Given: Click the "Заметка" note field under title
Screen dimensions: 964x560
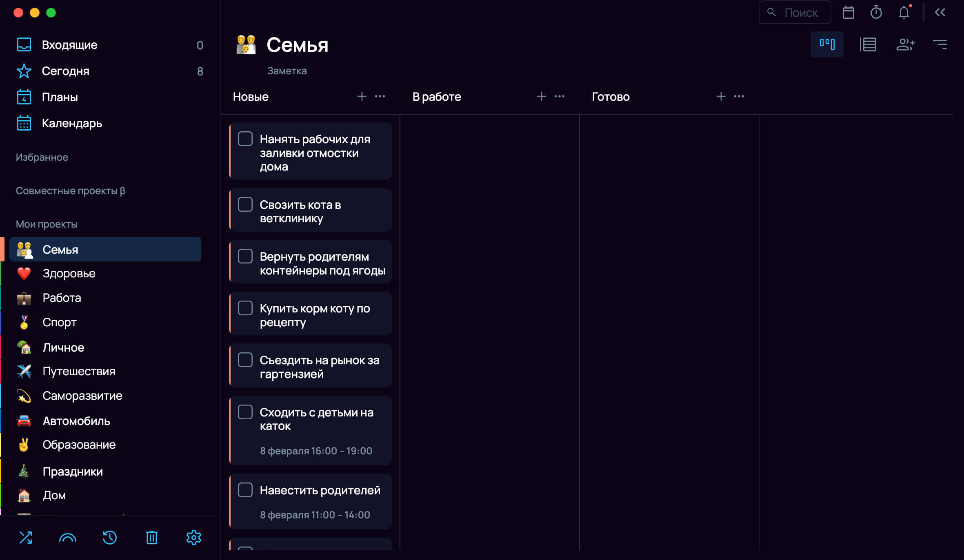Looking at the screenshot, I should pos(287,71).
